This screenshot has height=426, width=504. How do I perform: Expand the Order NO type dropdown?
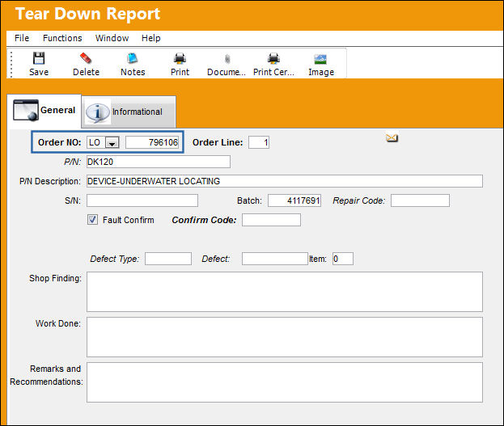[112, 142]
